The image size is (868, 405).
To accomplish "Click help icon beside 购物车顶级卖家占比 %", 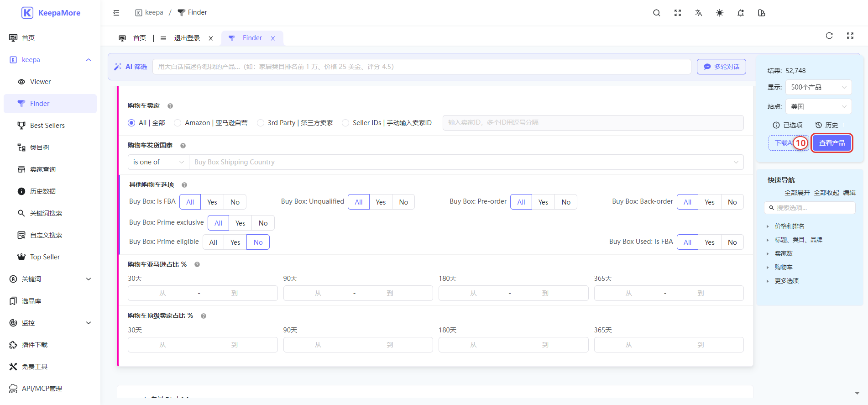I will 204,316.
